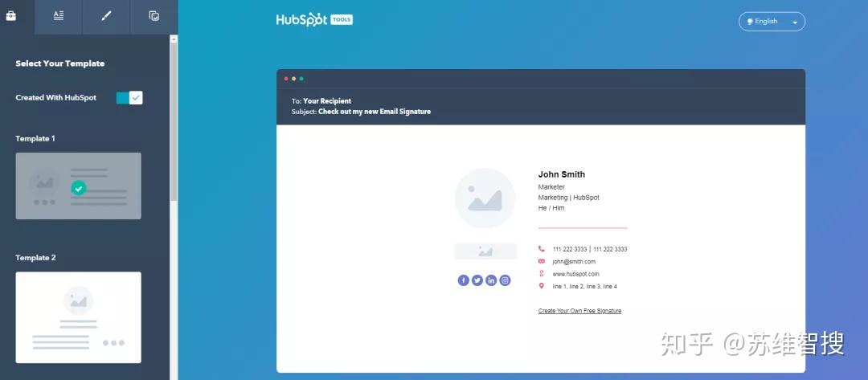Click the green dot in preview window
Viewport: 868px width, 380px height.
pos(301,79)
